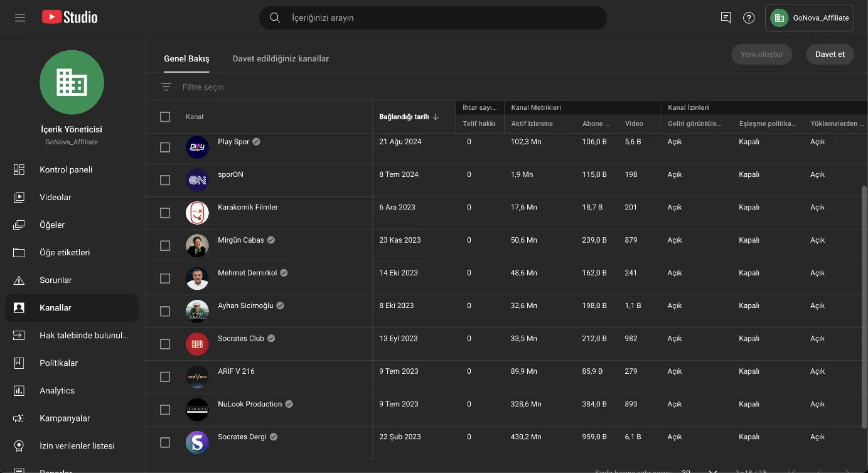The height and width of the screenshot is (473, 868).
Task: Sort by Bağlandığı tarih column
Action: click(409, 117)
